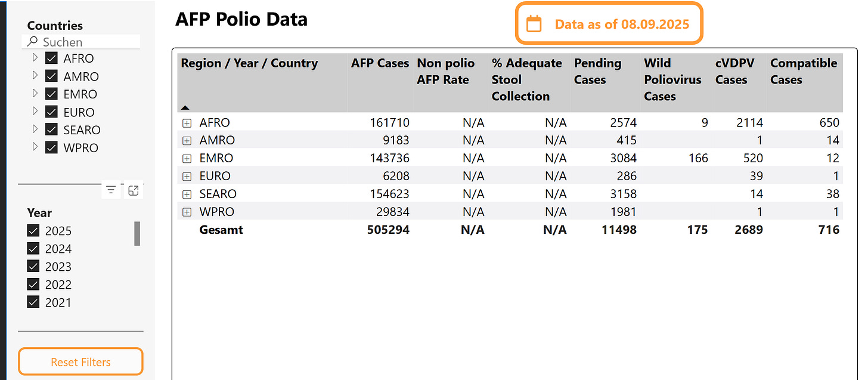Uncheck the AFRO checkbox
This screenshot has width=868, height=380.
coord(51,58)
